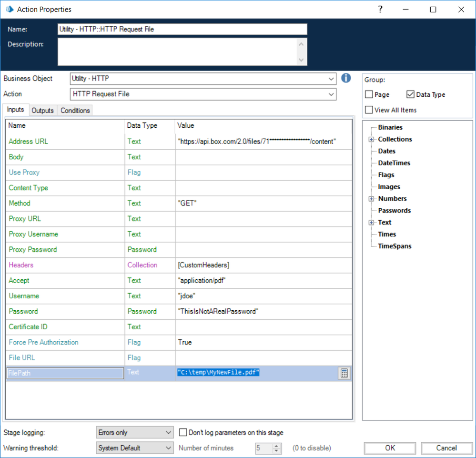
Task: Expand the Collections tree node
Action: [371, 140]
